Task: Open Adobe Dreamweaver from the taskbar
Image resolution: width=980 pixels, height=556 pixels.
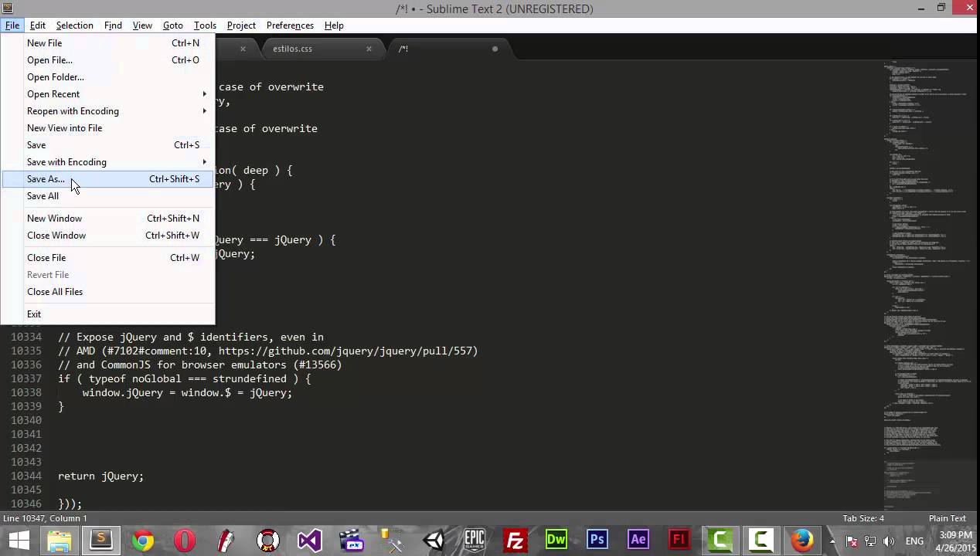Action: [x=556, y=540]
